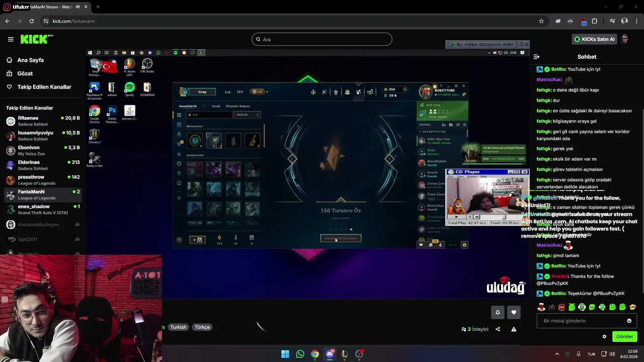This screenshot has height=362, width=644.
Task: Click the report warning triangle icon
Action: tap(514, 329)
